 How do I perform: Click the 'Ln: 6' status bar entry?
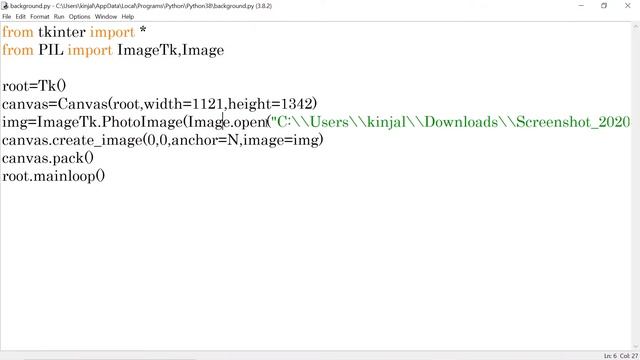click(x=610, y=356)
